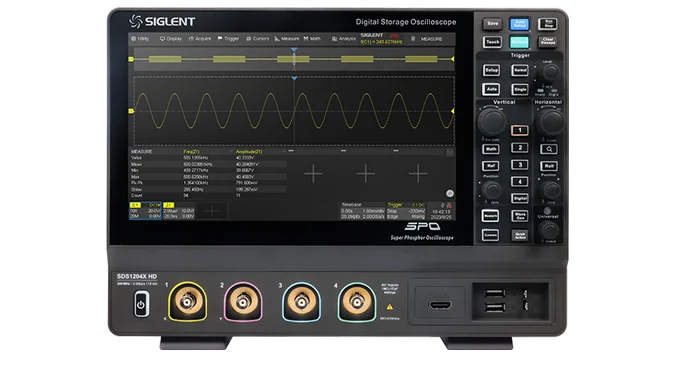Push the Quick Action button
This screenshot has width=675, height=380.
coord(520,235)
